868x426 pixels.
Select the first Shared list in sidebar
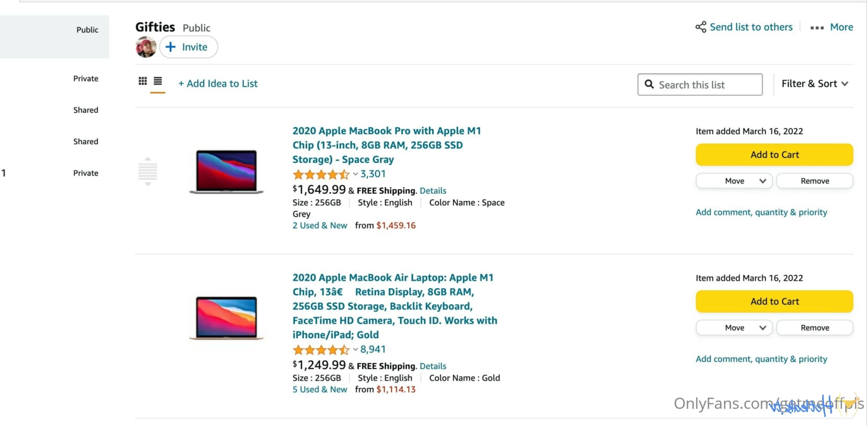pos(86,110)
